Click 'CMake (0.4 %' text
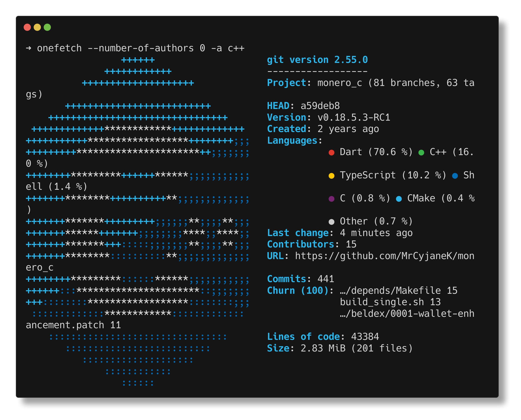 (441, 198)
